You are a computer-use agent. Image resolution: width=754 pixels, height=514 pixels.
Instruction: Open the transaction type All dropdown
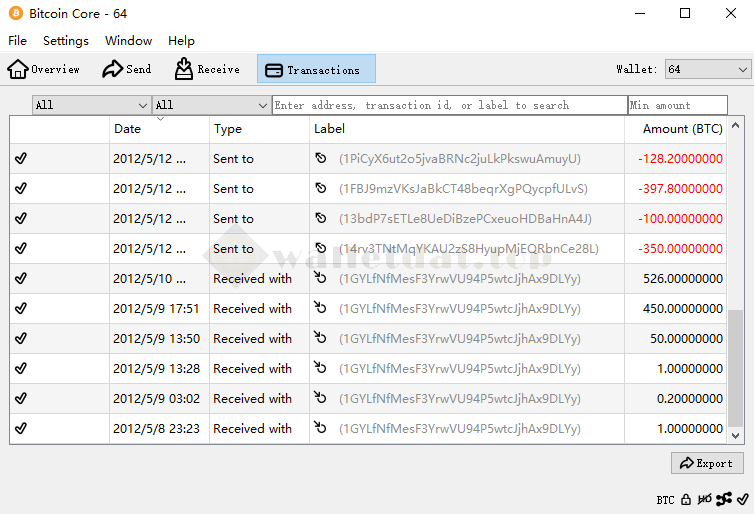(x=211, y=105)
